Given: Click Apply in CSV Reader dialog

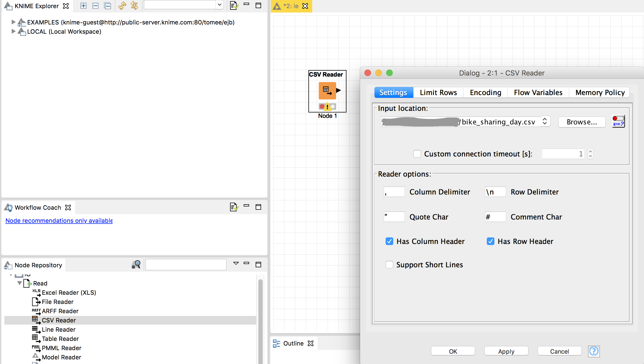Looking at the screenshot, I should pos(506,351).
